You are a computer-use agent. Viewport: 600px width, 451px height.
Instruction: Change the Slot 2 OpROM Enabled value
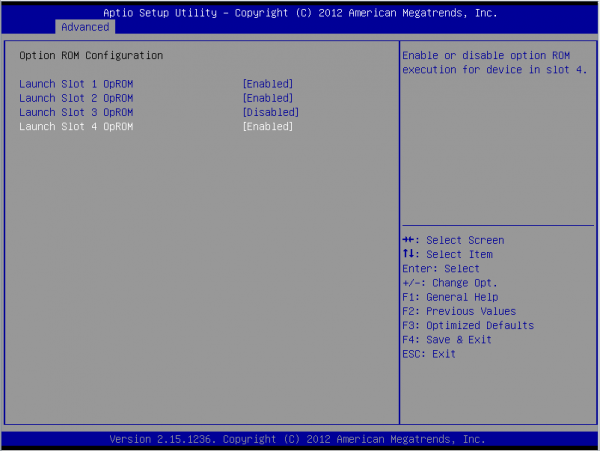(268, 98)
